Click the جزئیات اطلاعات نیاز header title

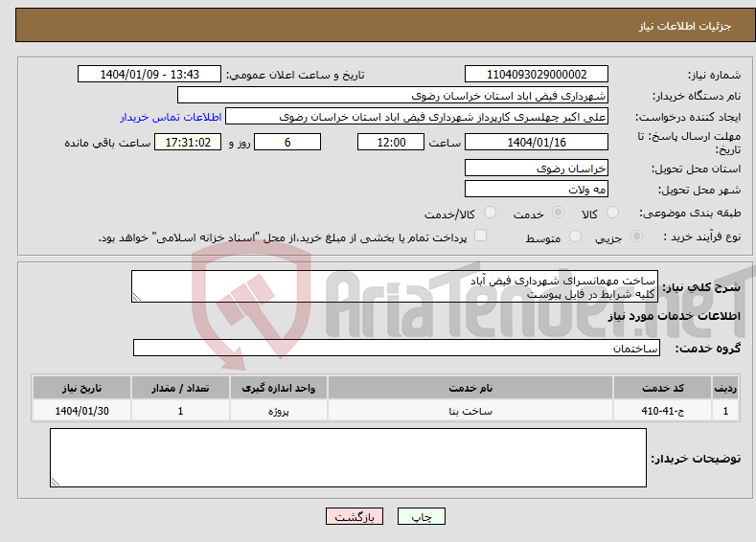point(685,26)
